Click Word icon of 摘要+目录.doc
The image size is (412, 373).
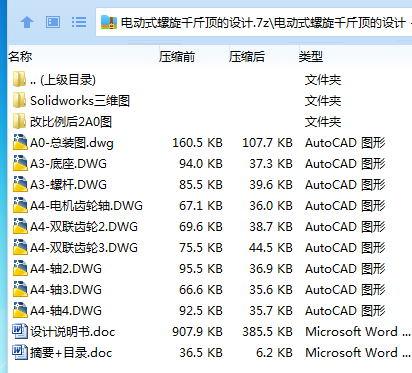20,352
